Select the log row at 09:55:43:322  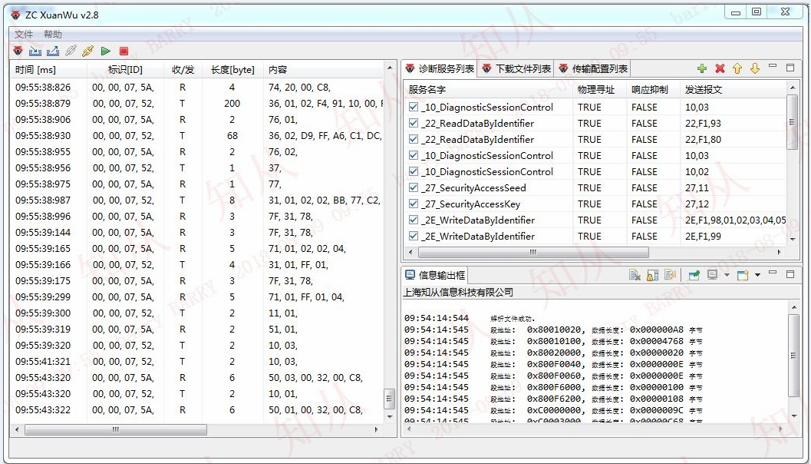click(x=198, y=410)
